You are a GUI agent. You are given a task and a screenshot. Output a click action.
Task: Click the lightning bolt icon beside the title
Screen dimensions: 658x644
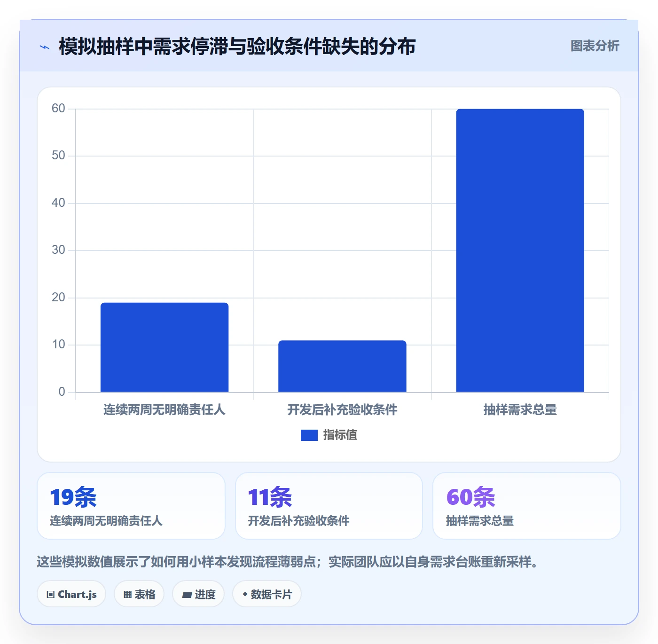pos(45,47)
